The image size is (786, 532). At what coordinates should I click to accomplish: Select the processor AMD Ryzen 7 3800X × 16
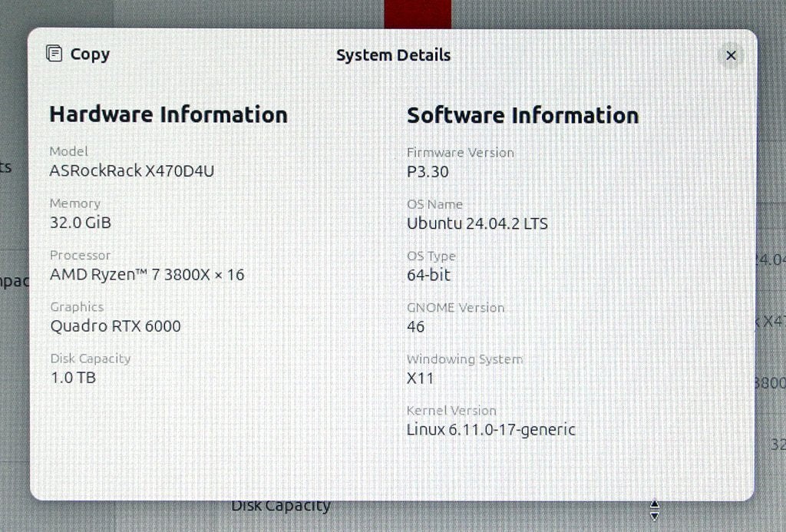pyautogui.click(x=147, y=275)
